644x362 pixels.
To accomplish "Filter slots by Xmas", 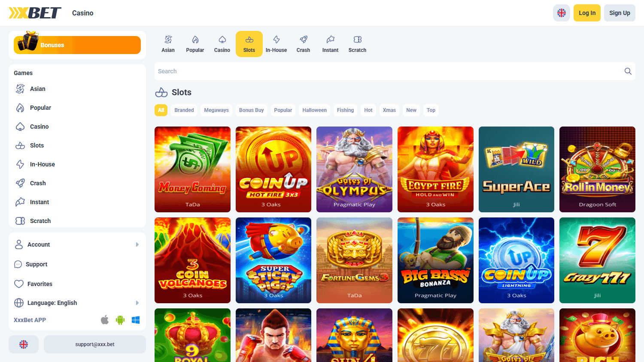I will (389, 110).
